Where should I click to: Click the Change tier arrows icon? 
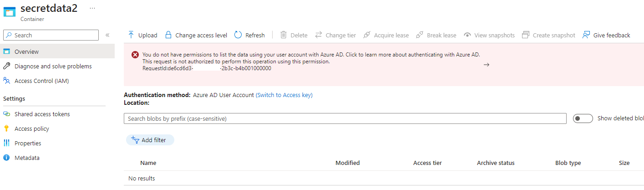coord(319,35)
